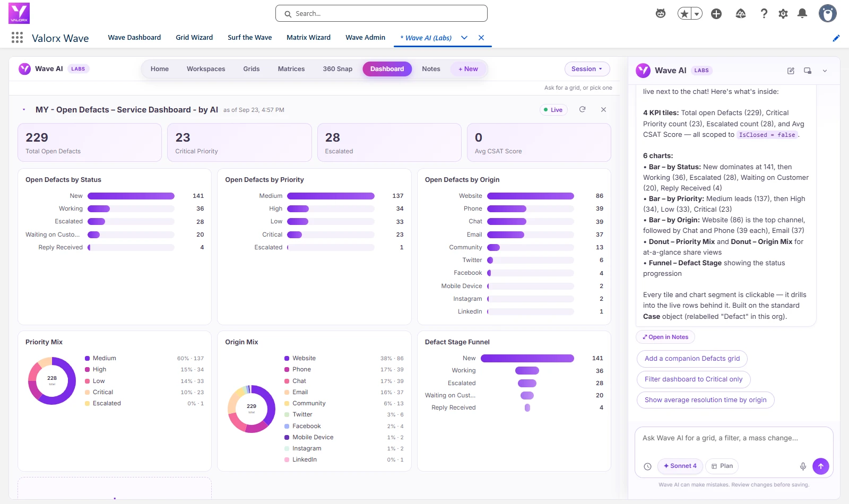Switch to the Grid Wizard tab
The width and height of the screenshot is (849, 504).
(x=194, y=38)
